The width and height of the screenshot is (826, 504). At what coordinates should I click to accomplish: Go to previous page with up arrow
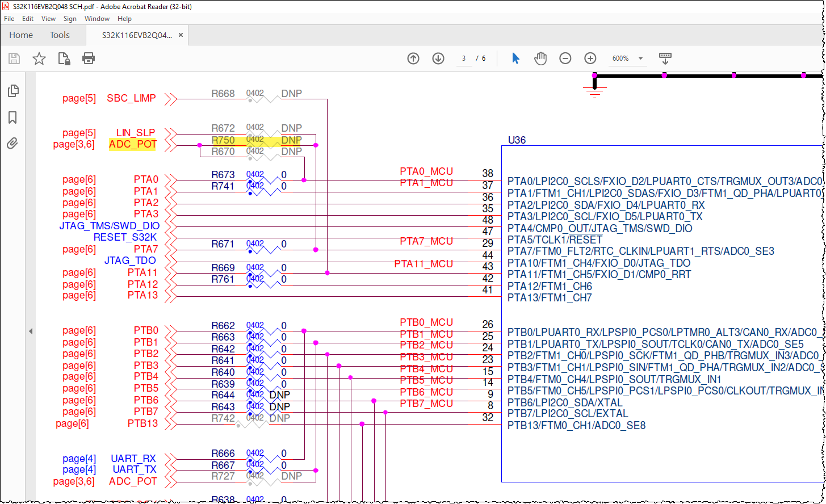click(x=413, y=58)
